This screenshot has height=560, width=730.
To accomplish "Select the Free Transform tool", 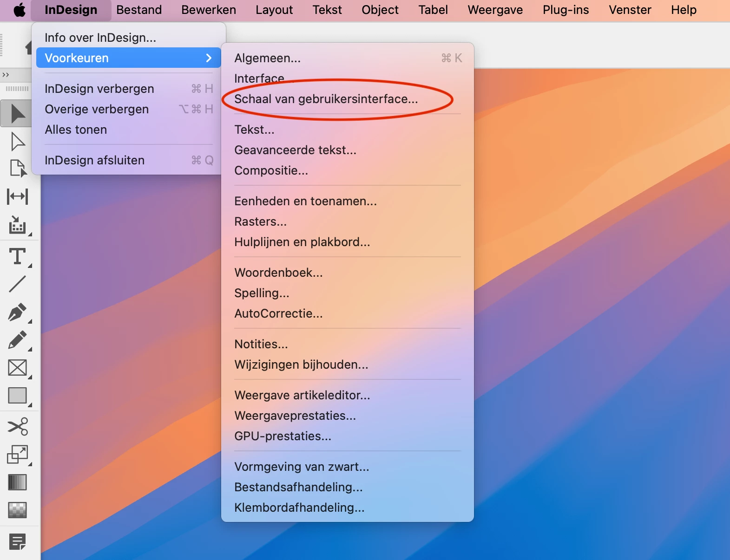I will coord(18,455).
